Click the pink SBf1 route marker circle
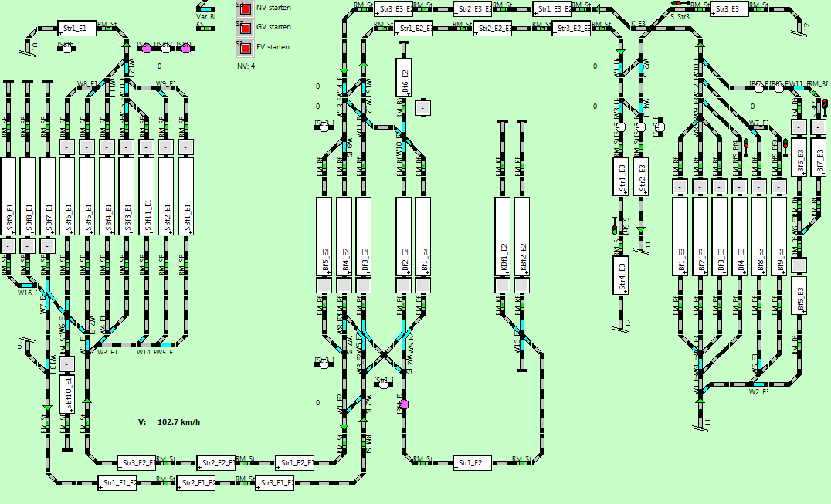This screenshot has width=831, height=504. tap(185, 49)
